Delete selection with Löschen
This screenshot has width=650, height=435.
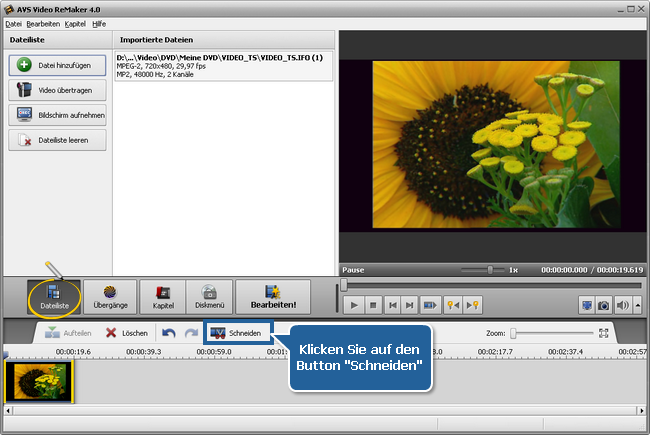point(126,333)
